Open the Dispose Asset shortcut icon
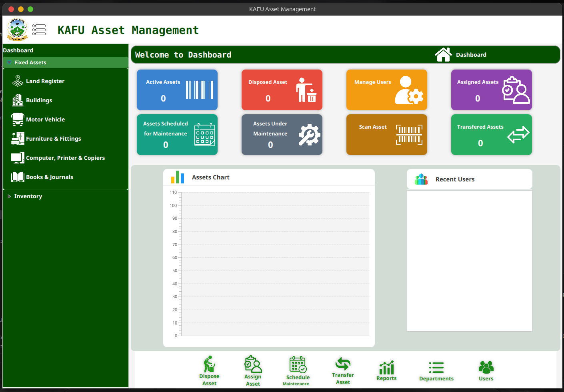The width and height of the screenshot is (564, 392). (x=209, y=364)
